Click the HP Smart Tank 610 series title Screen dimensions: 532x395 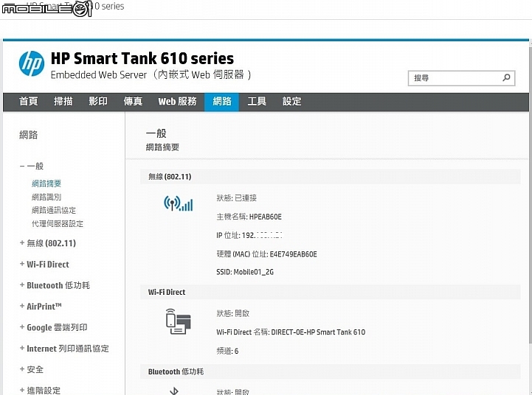[x=142, y=58]
